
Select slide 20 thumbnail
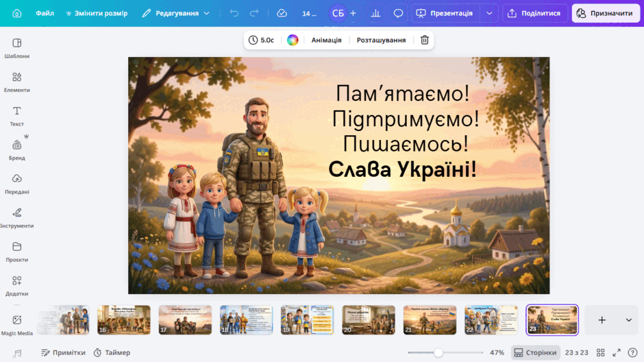click(369, 319)
